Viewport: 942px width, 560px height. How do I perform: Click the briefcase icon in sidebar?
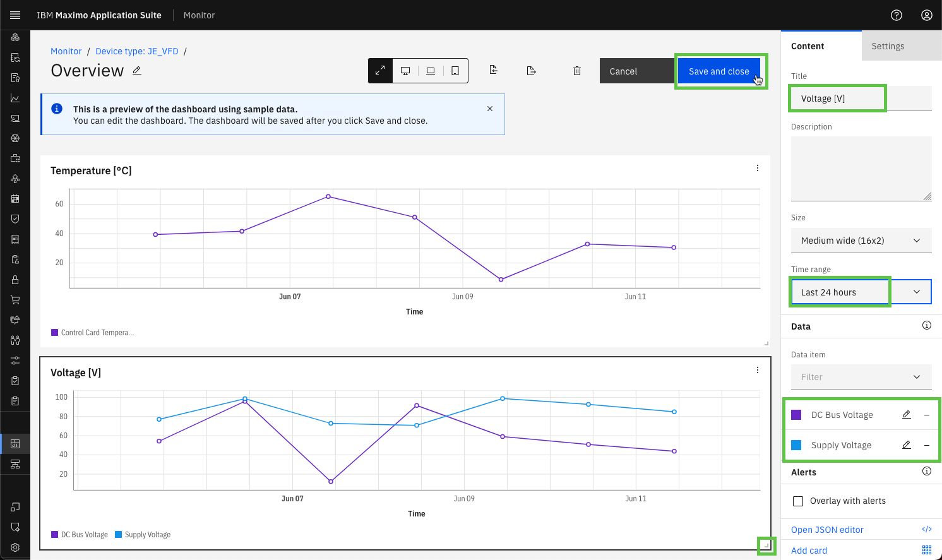coord(15,158)
